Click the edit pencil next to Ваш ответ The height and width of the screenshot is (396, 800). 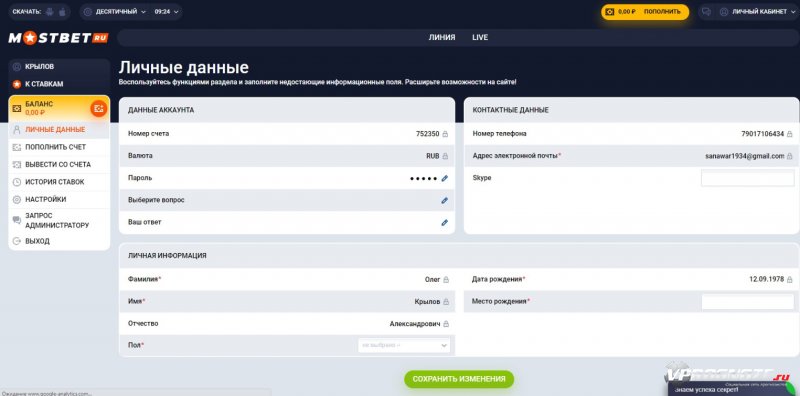pyautogui.click(x=444, y=222)
